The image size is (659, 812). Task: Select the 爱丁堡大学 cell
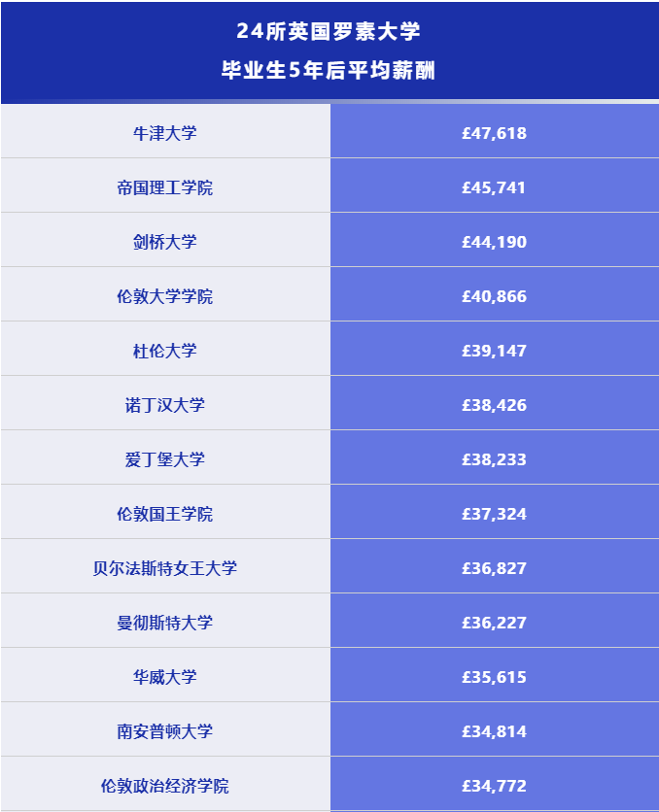(x=165, y=459)
